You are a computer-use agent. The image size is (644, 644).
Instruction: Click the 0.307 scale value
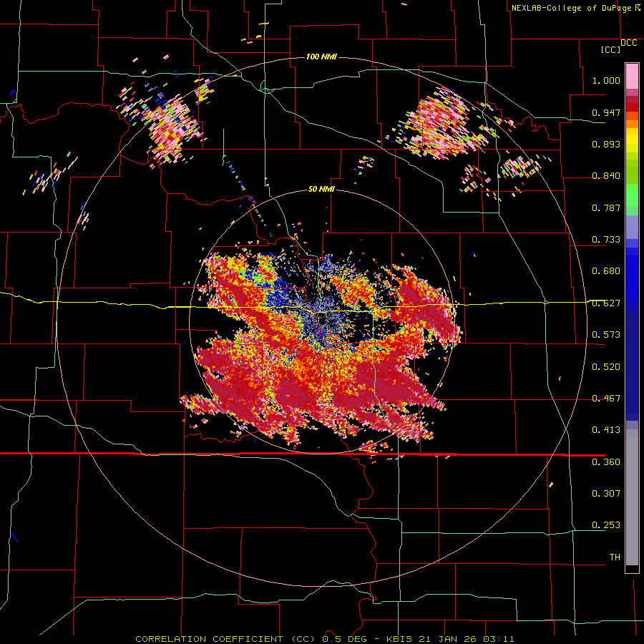(606, 494)
